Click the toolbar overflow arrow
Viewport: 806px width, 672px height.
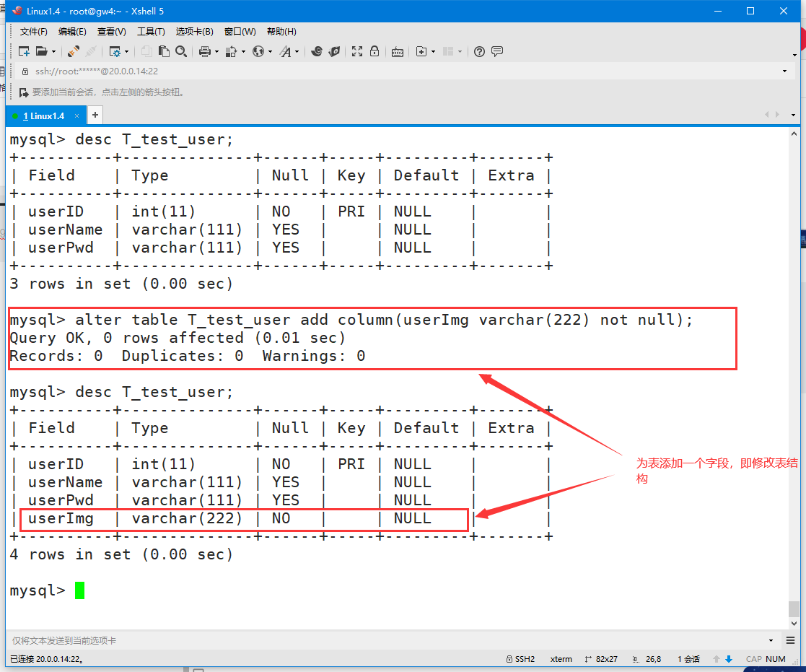[x=794, y=55]
